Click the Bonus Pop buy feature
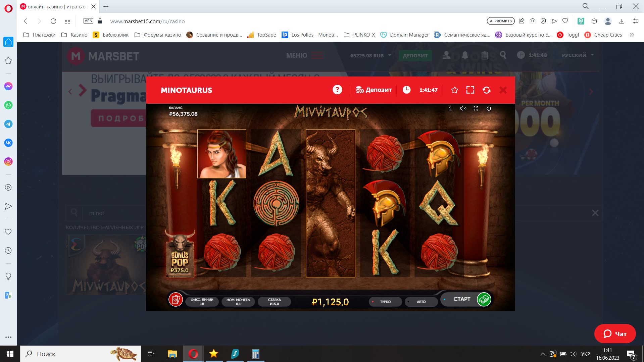Screen dimensions: 644x362 [x=180, y=254]
